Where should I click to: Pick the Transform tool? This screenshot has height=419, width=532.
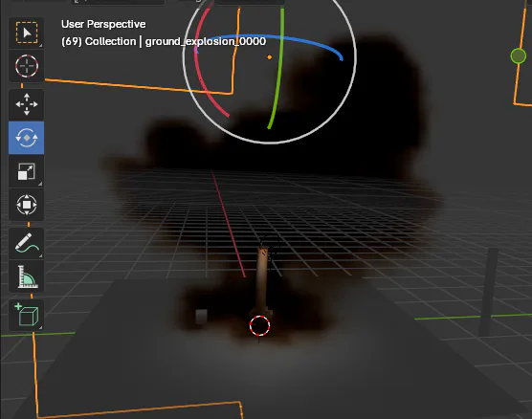[x=27, y=205]
